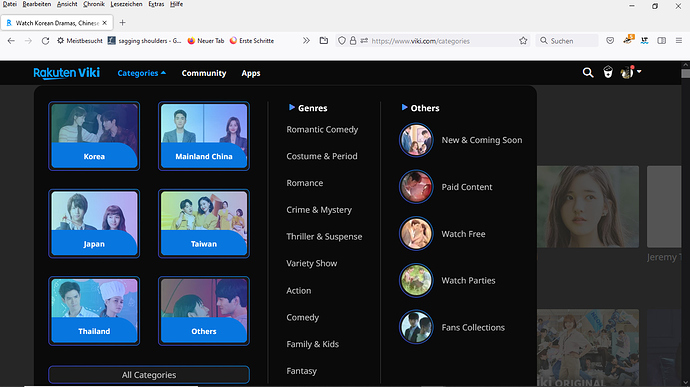Close the Watch Korean Dramas tab

tap(104, 23)
